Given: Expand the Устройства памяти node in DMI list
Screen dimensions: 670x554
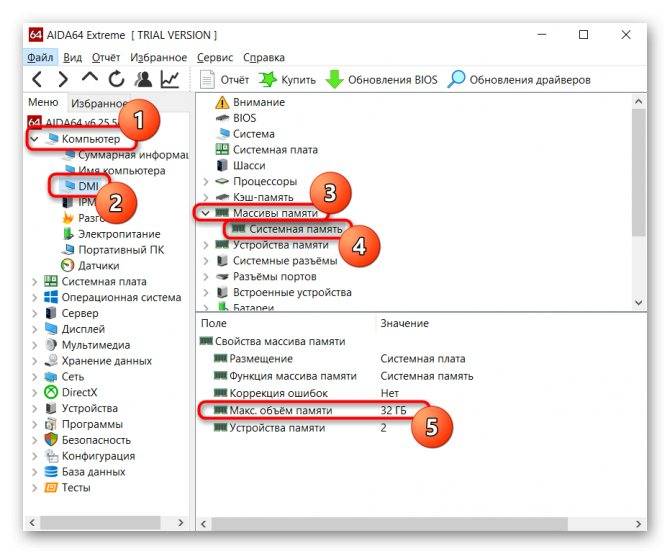Looking at the screenshot, I should pos(206,245).
